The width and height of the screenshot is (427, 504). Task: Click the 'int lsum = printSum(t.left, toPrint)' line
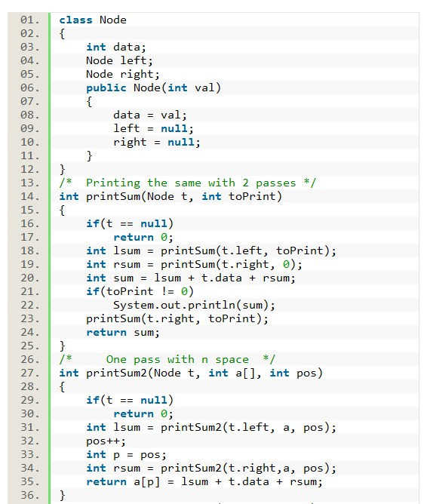tap(211, 250)
